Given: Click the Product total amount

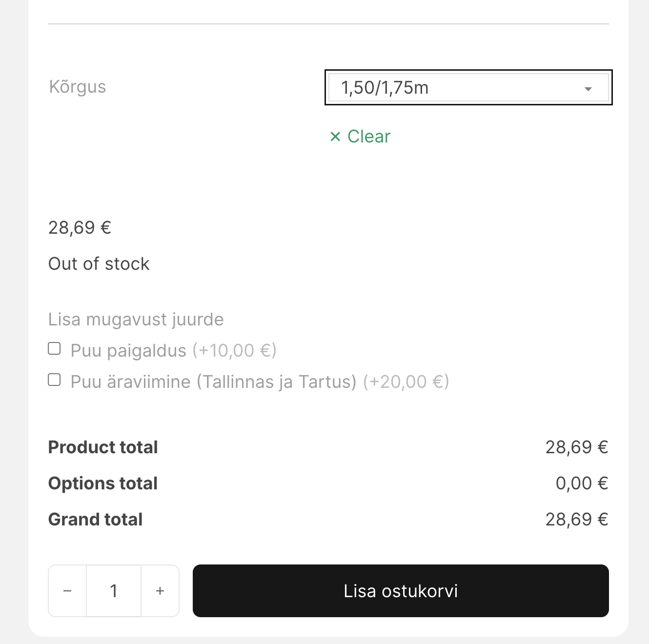Looking at the screenshot, I should tap(576, 447).
